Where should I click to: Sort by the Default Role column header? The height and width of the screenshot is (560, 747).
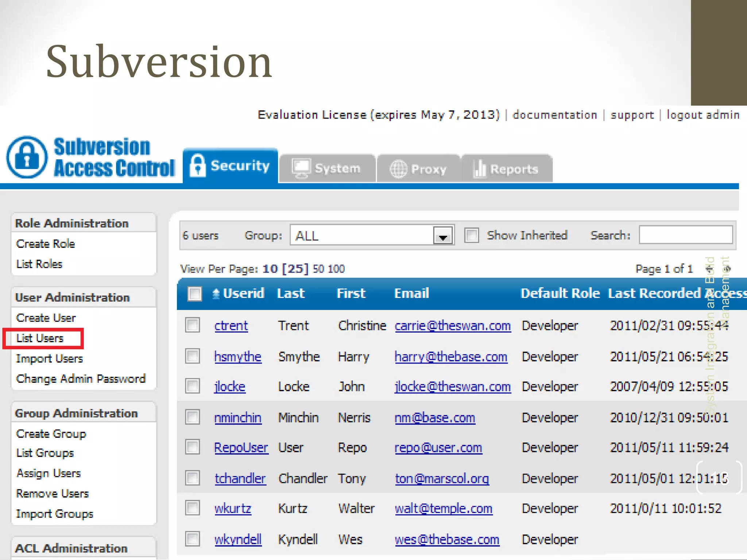click(560, 293)
